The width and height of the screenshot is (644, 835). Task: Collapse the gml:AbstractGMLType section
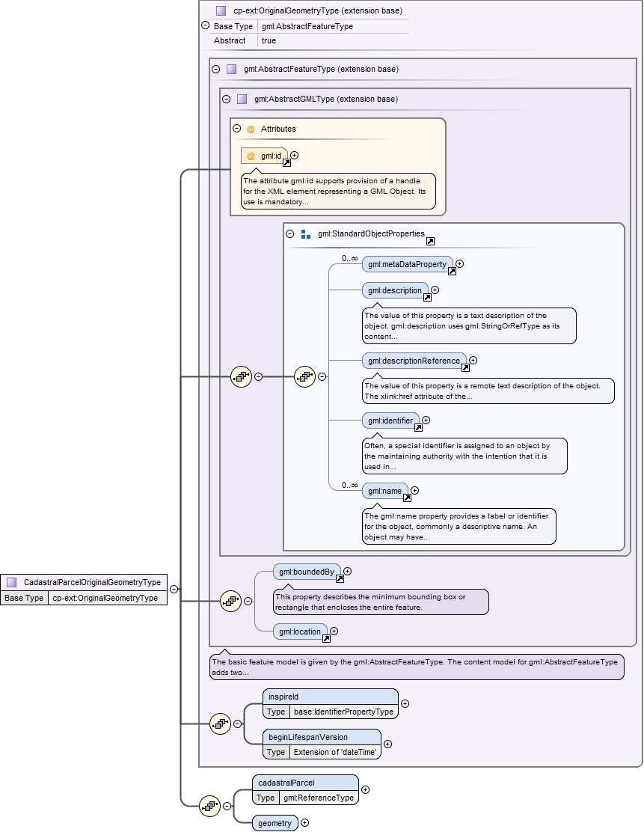tap(226, 99)
